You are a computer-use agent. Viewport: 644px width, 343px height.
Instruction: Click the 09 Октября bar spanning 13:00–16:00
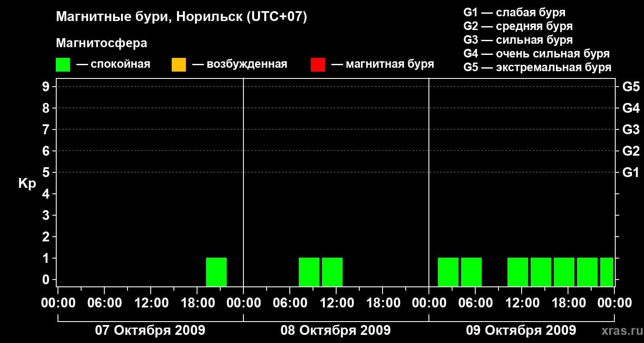click(x=541, y=272)
